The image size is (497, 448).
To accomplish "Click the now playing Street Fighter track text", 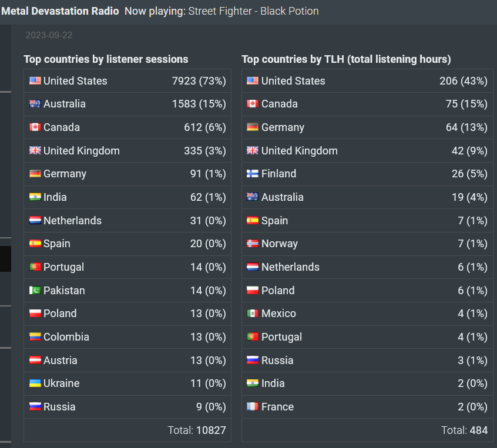I will (253, 11).
